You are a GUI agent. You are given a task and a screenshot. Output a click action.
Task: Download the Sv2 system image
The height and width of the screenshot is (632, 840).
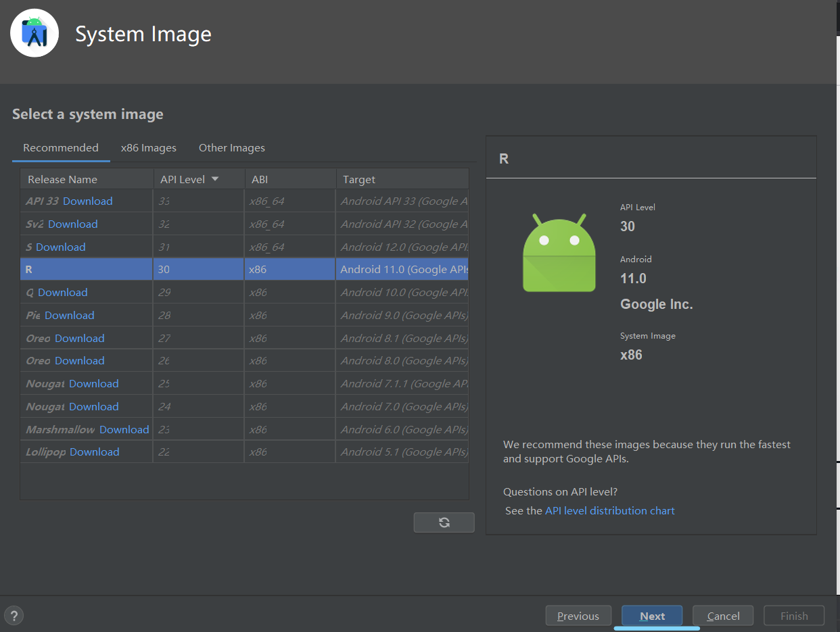coord(73,224)
